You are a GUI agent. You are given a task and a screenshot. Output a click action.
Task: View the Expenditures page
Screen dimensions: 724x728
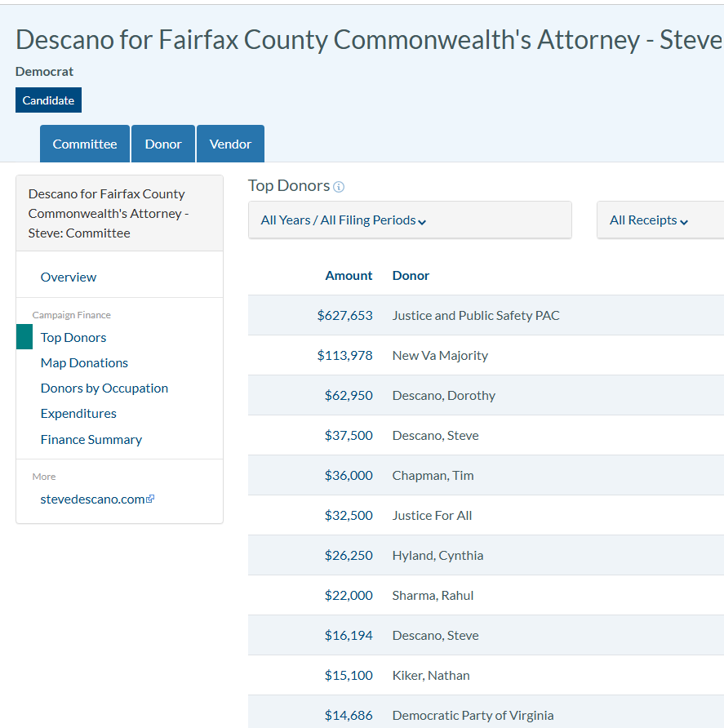click(x=78, y=413)
